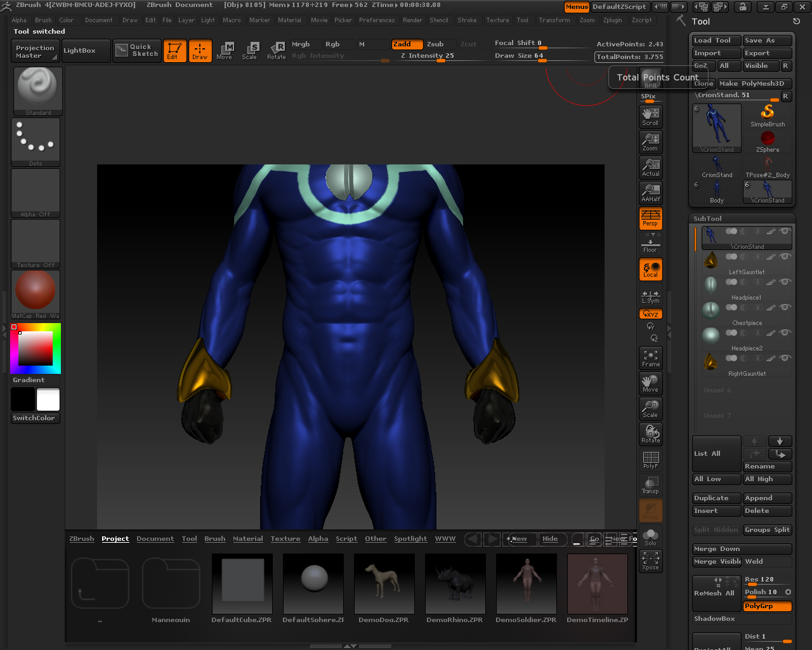The image size is (812, 650).
Task: Click the Scroll canvas navigation icon
Action: click(x=651, y=116)
